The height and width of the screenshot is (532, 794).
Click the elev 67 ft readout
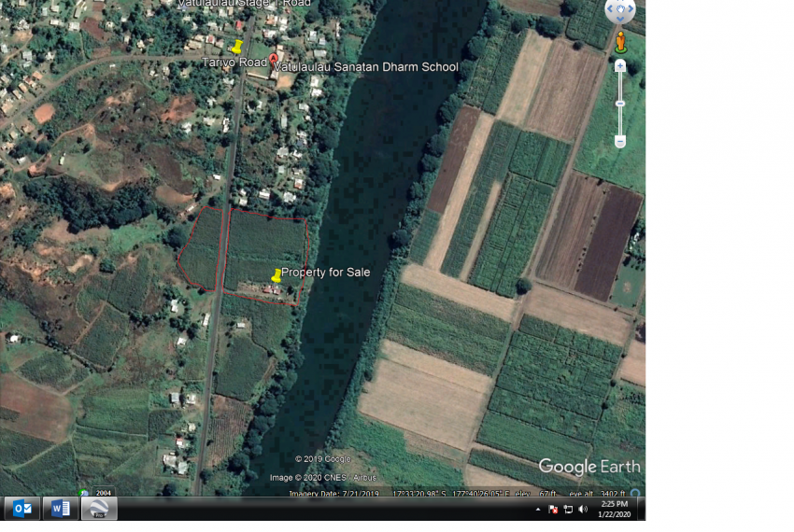coord(537,494)
